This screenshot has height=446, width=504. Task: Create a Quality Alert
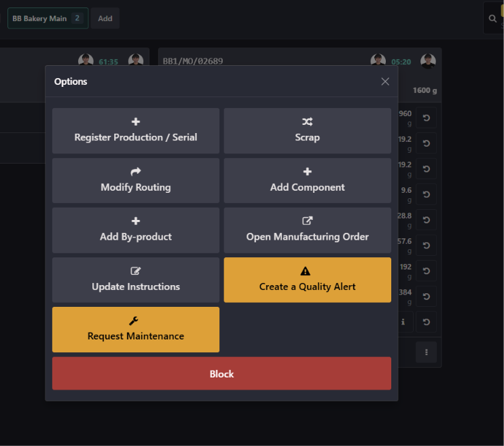(307, 280)
